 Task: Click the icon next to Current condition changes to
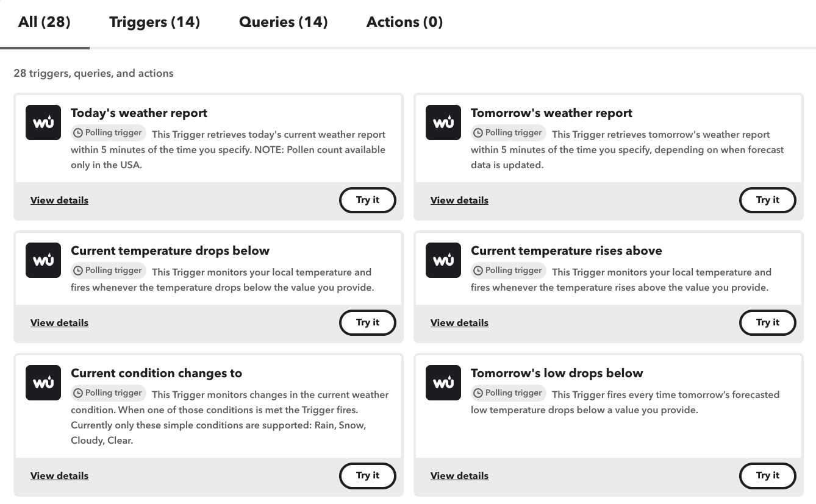[43, 383]
